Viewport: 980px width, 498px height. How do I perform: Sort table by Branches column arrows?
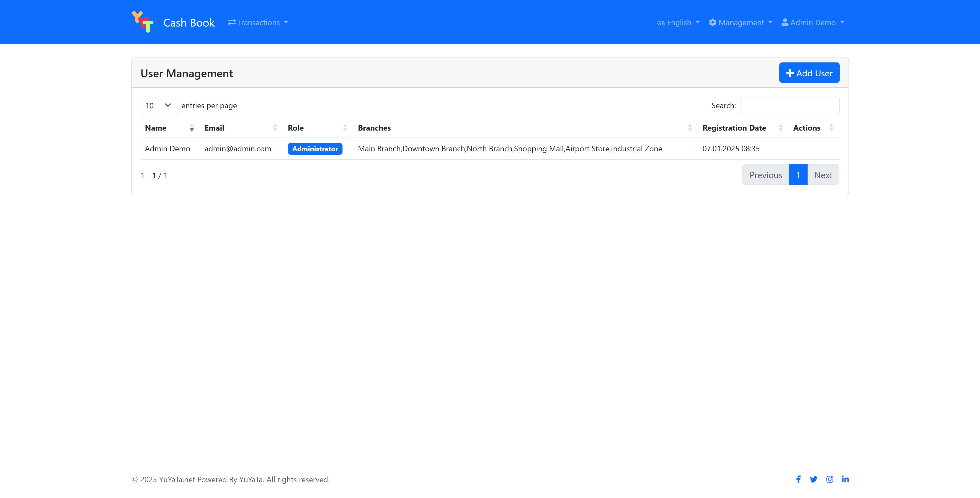(690, 128)
